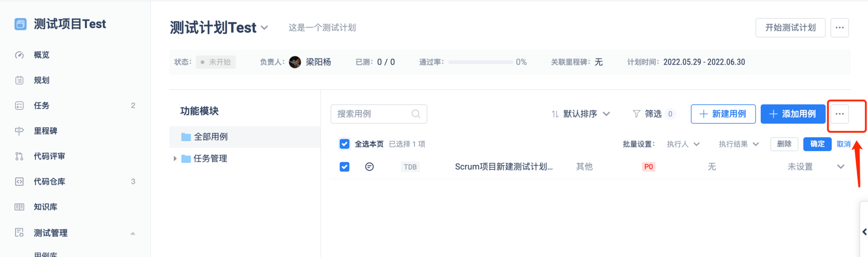Go to 任务 in the sidebar
This screenshot has height=257, width=868.
42,106
